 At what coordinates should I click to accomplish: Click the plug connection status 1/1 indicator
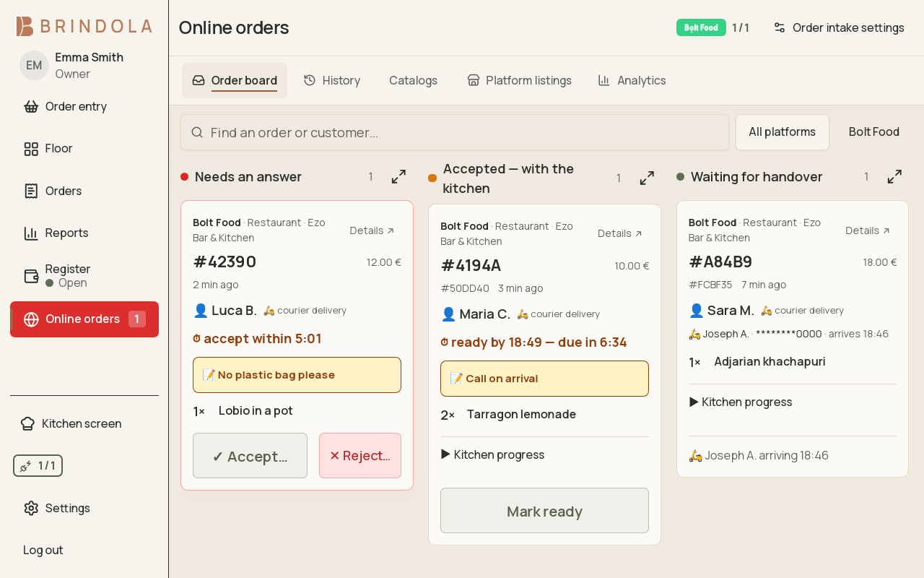(x=38, y=466)
